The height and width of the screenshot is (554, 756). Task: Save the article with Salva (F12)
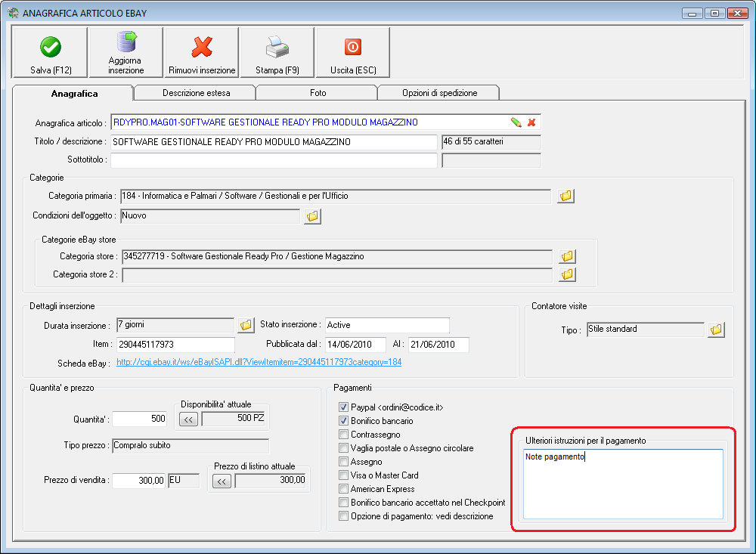(x=50, y=53)
